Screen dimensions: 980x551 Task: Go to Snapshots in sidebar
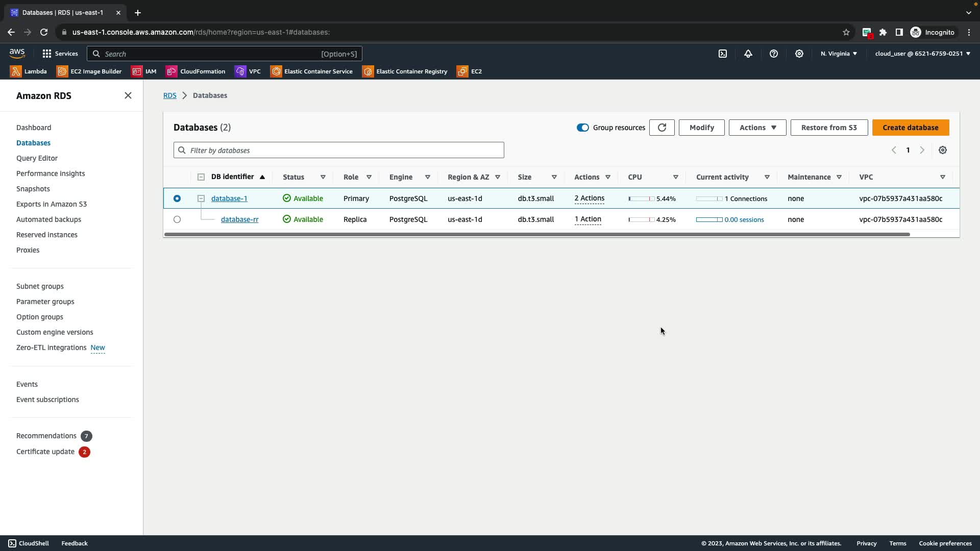point(33,189)
